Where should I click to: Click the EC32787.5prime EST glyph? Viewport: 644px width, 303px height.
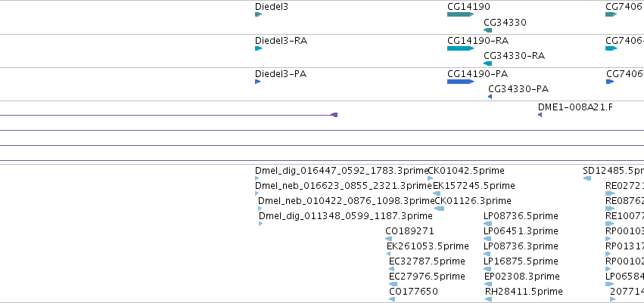click(x=392, y=269)
